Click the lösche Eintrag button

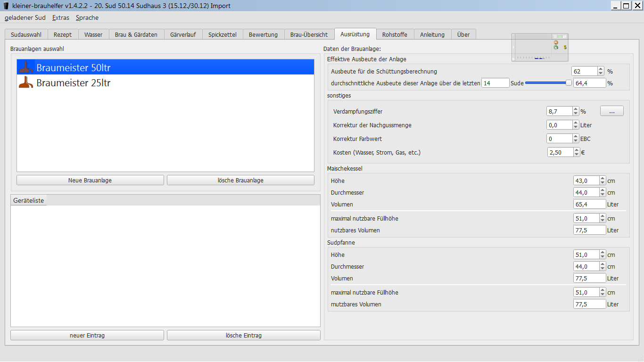[243, 336]
